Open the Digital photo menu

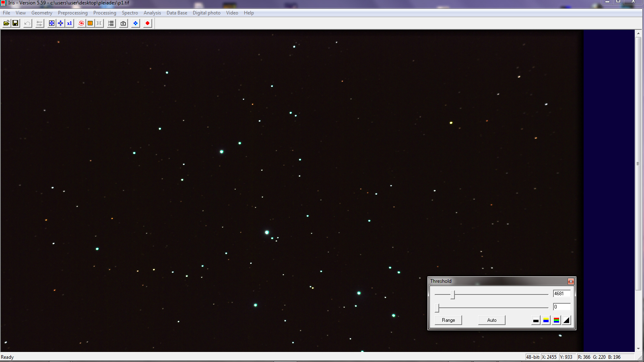tap(206, 13)
